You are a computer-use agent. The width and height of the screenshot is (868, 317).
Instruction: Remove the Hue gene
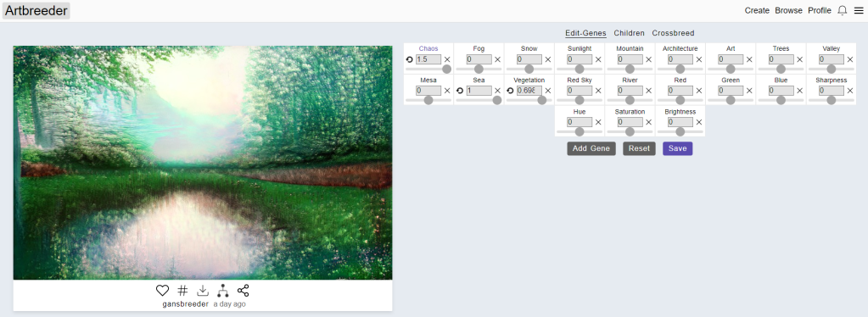(598, 122)
